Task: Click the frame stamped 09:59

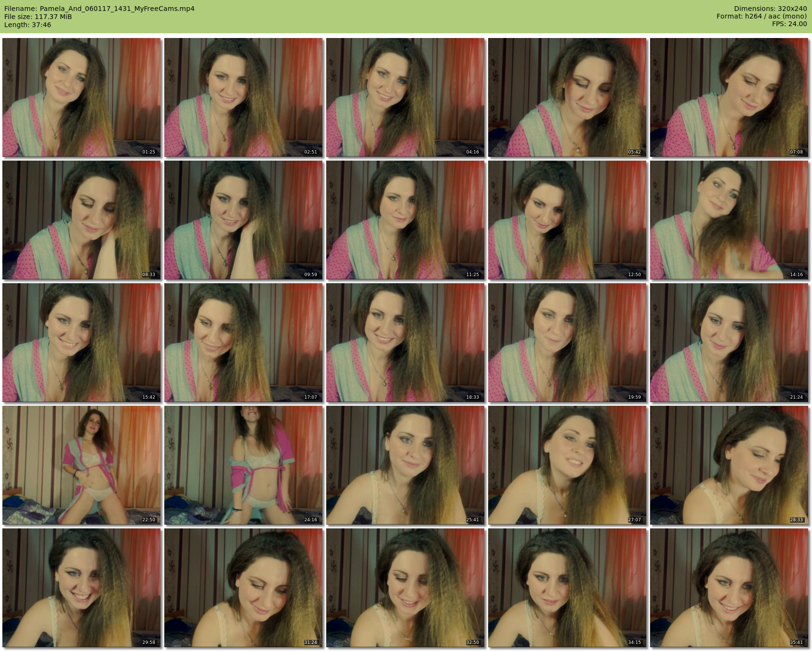Action: (243, 220)
